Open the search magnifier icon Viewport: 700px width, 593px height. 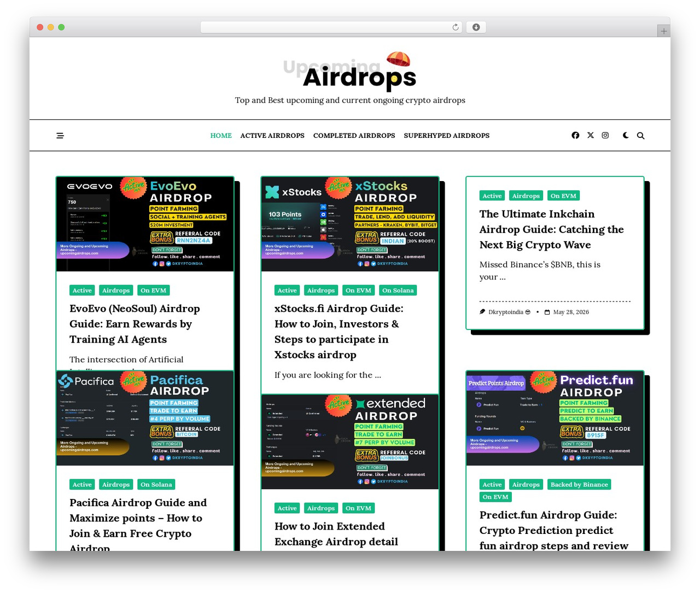coord(640,136)
